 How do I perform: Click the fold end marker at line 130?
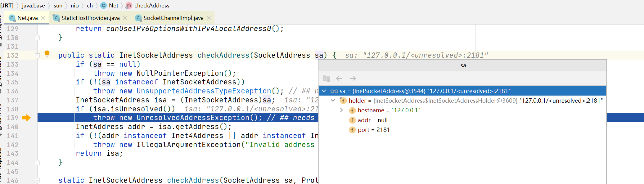37,38
